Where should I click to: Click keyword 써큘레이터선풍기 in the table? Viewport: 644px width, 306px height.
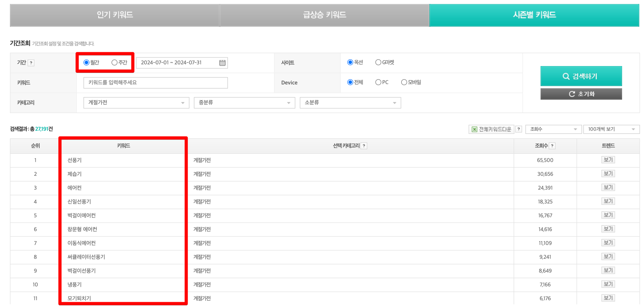pos(86,257)
